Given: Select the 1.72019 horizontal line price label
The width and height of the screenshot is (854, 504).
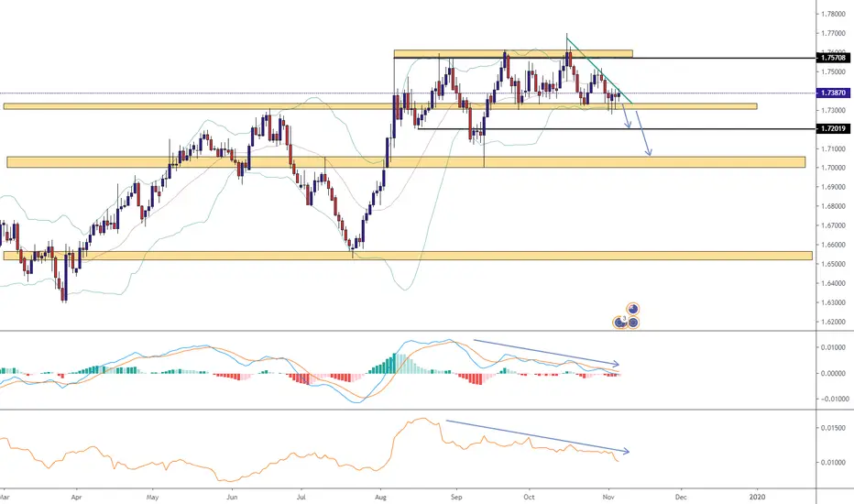Looking at the screenshot, I should pyautogui.click(x=833, y=129).
